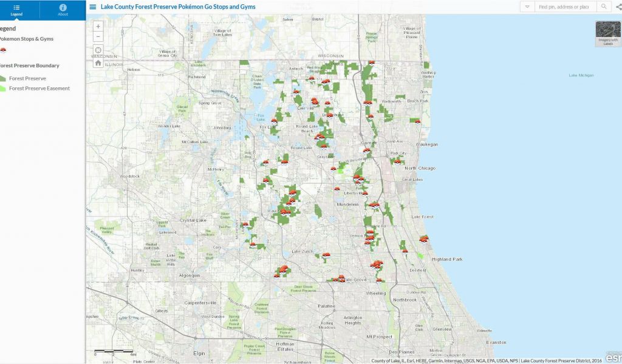622x364 pixels.
Task: Click the dark green Forest Preserve legend swatch
Action: click(2, 78)
